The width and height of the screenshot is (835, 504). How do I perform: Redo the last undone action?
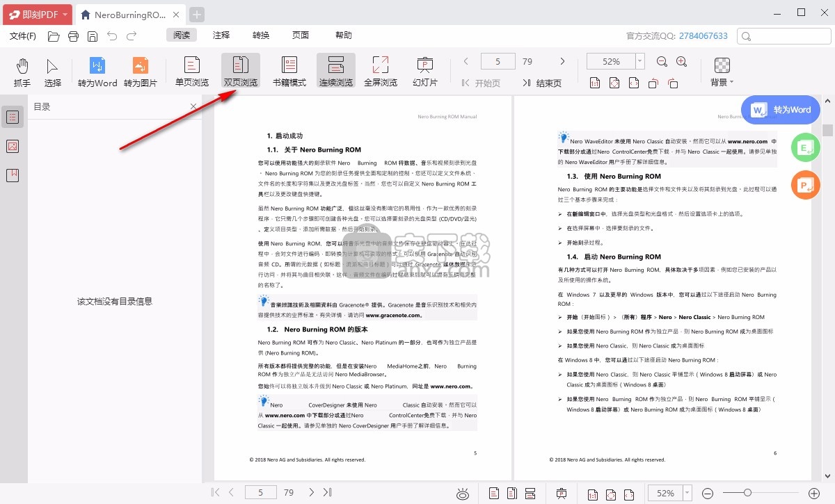(x=132, y=36)
